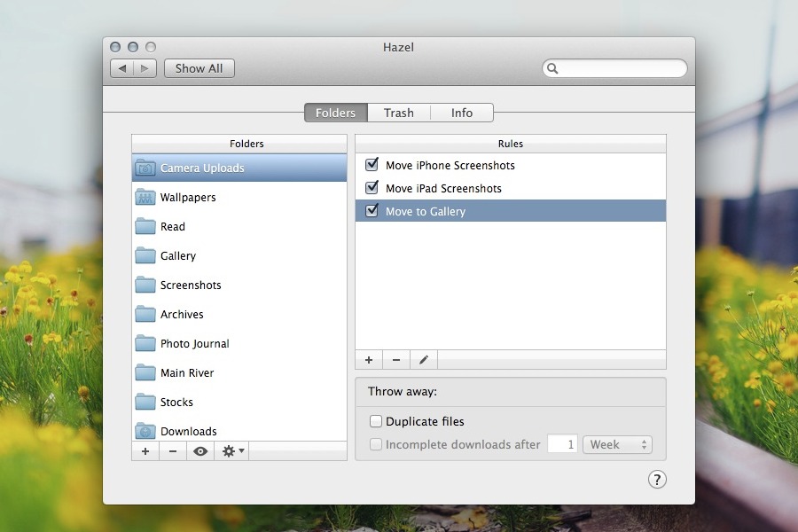Screen dimensions: 798x532
Task: Click the remove rule minus button
Action: click(396, 360)
